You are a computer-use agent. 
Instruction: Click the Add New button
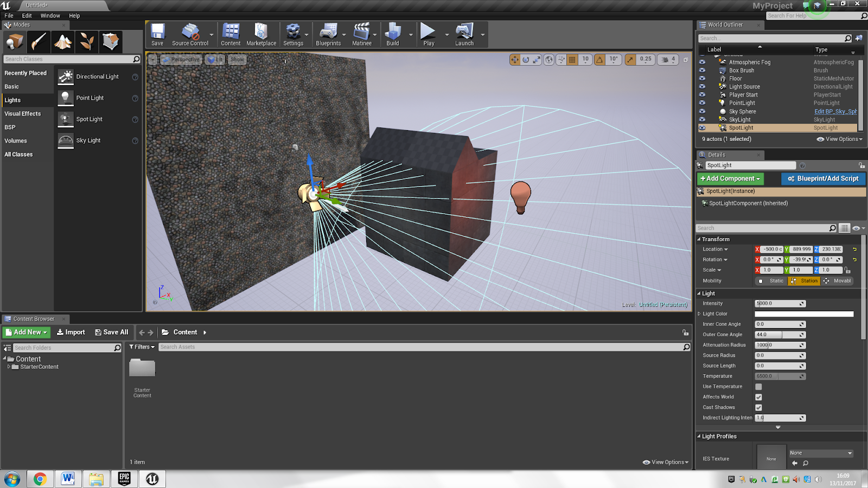coord(27,332)
